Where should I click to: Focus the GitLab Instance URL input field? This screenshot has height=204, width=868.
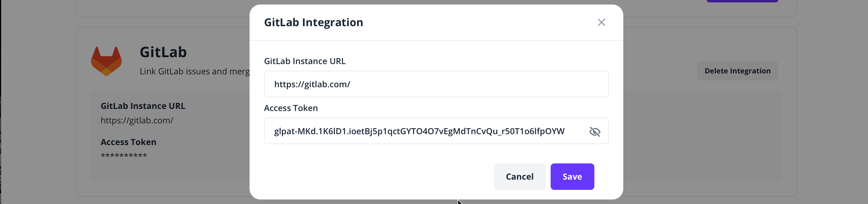coord(436,84)
